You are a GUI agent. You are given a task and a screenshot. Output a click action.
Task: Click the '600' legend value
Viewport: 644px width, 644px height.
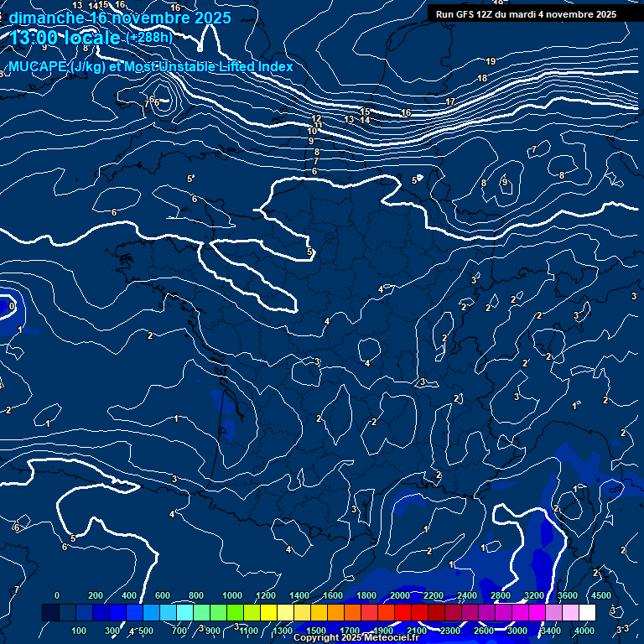click(162, 595)
